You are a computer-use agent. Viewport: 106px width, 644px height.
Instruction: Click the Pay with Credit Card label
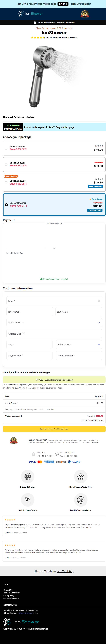coord(15,253)
